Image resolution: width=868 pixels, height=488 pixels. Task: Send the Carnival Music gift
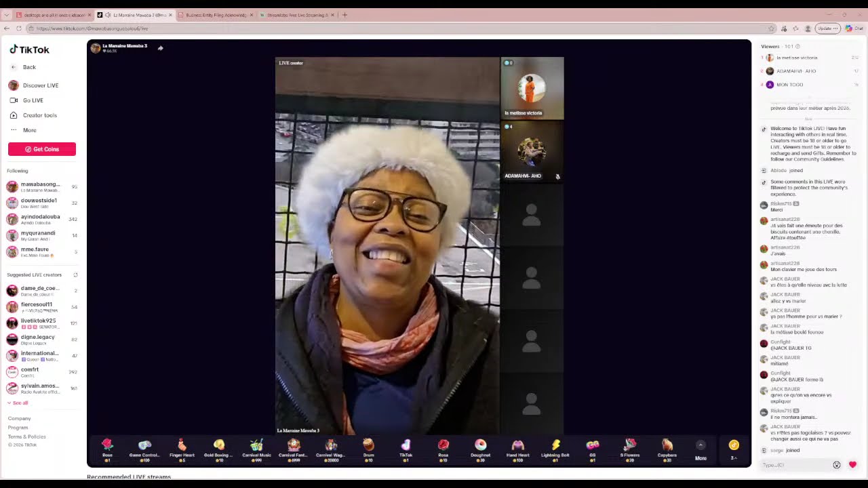pyautogui.click(x=256, y=449)
